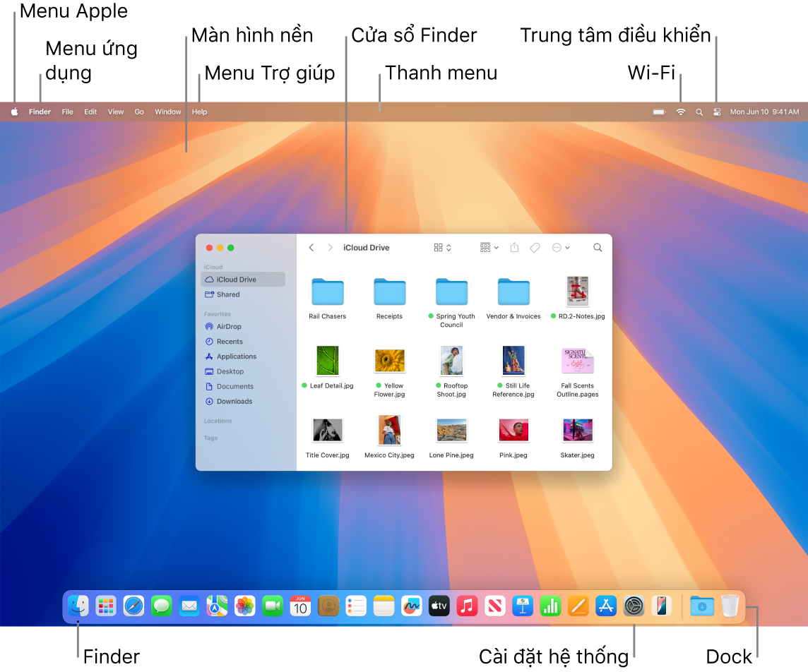Open the more actions ellipsis menu in Finder
808x672 pixels.
click(560, 248)
